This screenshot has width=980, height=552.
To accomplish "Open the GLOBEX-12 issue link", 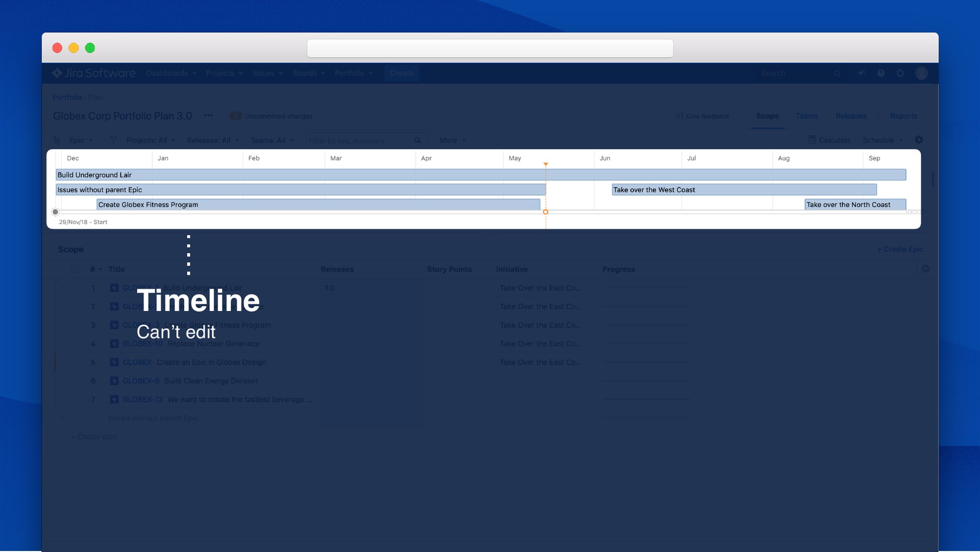I will [x=143, y=400].
